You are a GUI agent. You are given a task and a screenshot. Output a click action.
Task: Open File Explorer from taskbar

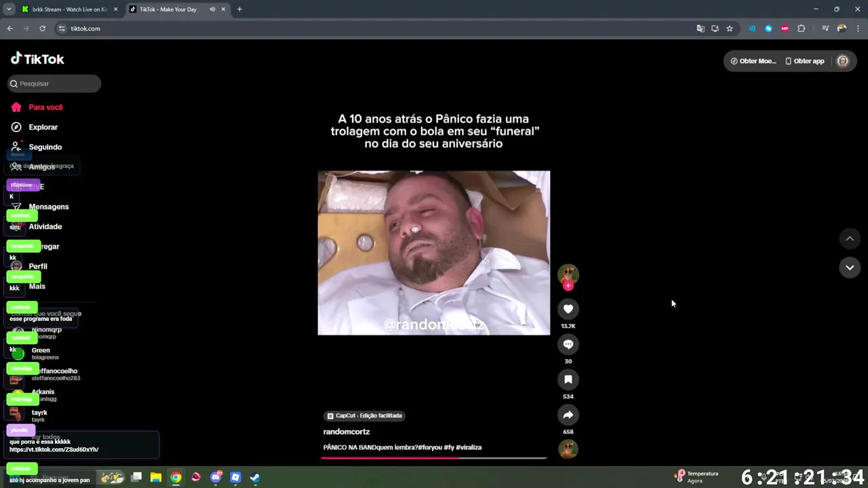tap(156, 477)
